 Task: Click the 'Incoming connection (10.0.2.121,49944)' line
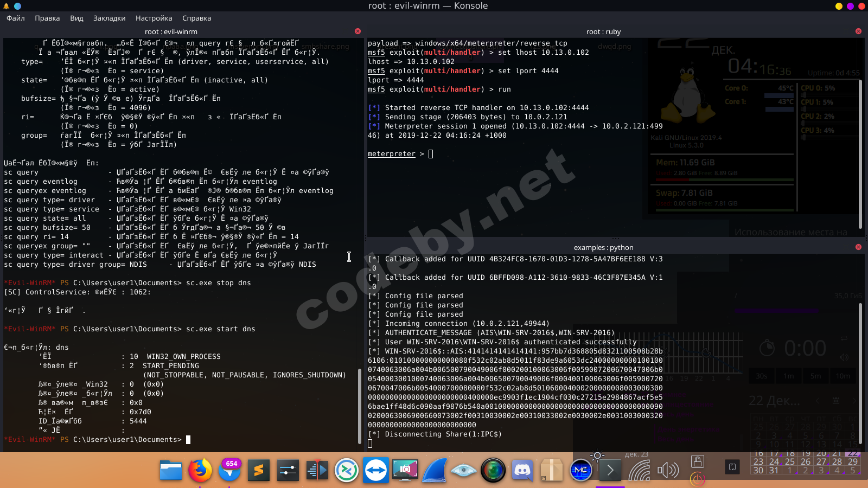[459, 324]
